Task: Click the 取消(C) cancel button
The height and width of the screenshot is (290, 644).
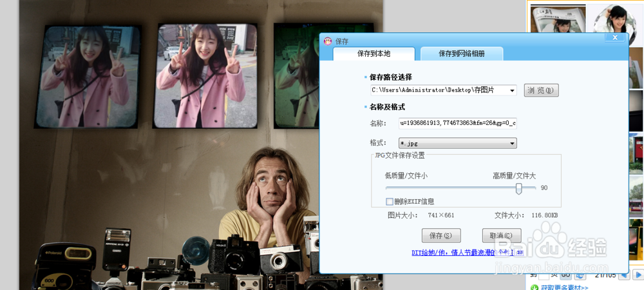Action: coord(502,235)
